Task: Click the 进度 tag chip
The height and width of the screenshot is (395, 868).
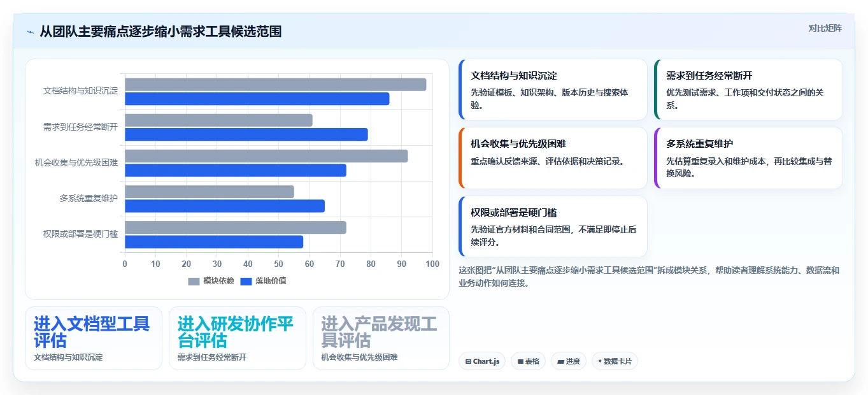Action: pyautogui.click(x=569, y=361)
